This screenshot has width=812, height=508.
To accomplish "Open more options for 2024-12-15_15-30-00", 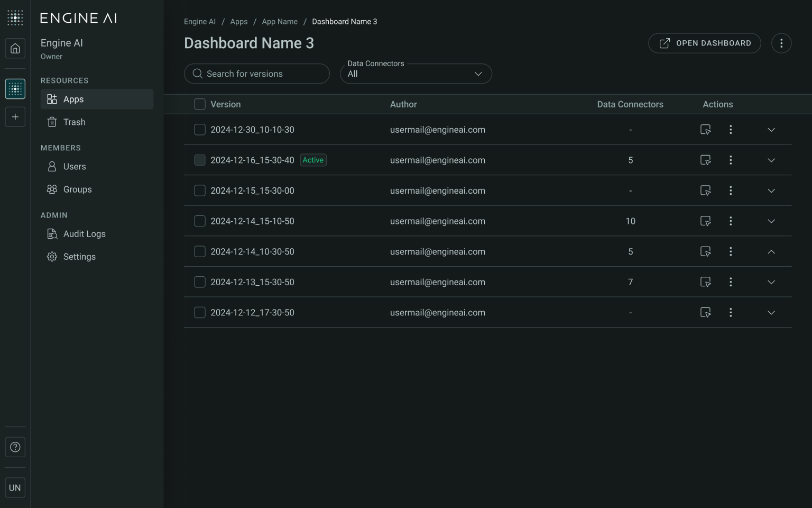I will click(x=731, y=190).
